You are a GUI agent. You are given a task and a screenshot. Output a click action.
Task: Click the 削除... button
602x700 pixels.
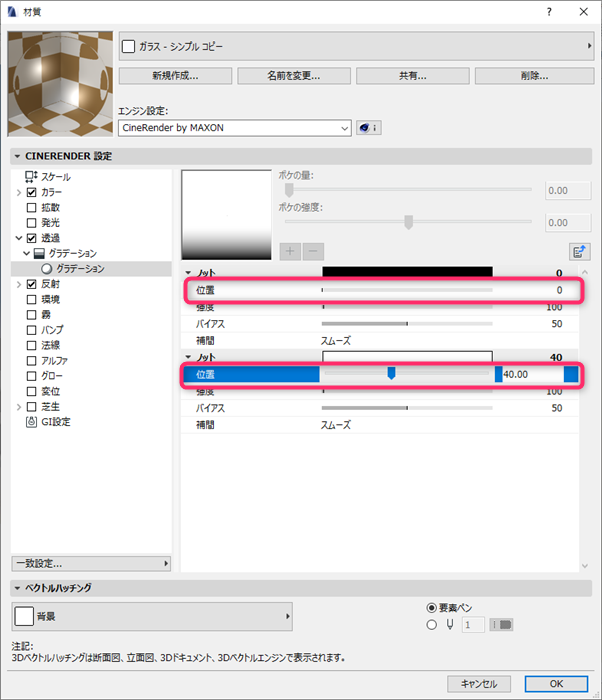pyautogui.click(x=535, y=76)
